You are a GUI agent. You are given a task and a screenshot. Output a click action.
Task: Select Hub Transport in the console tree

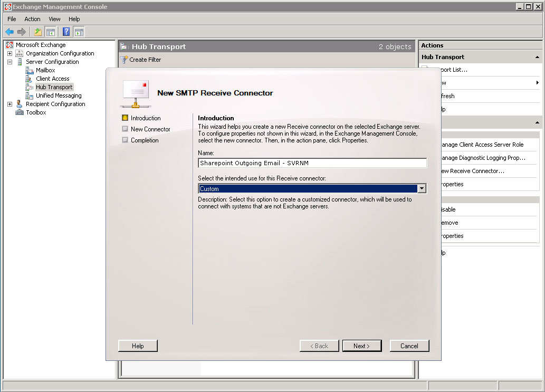(54, 87)
